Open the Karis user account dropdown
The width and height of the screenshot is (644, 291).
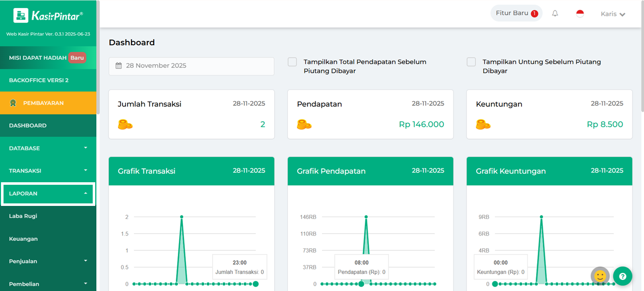click(x=613, y=14)
